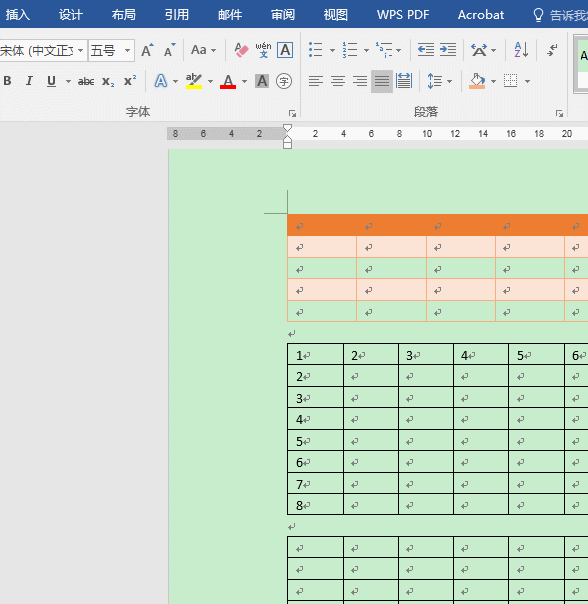This screenshot has width=588, height=604.
Task: Expand text effects dropdown arrow
Action: pyautogui.click(x=175, y=81)
